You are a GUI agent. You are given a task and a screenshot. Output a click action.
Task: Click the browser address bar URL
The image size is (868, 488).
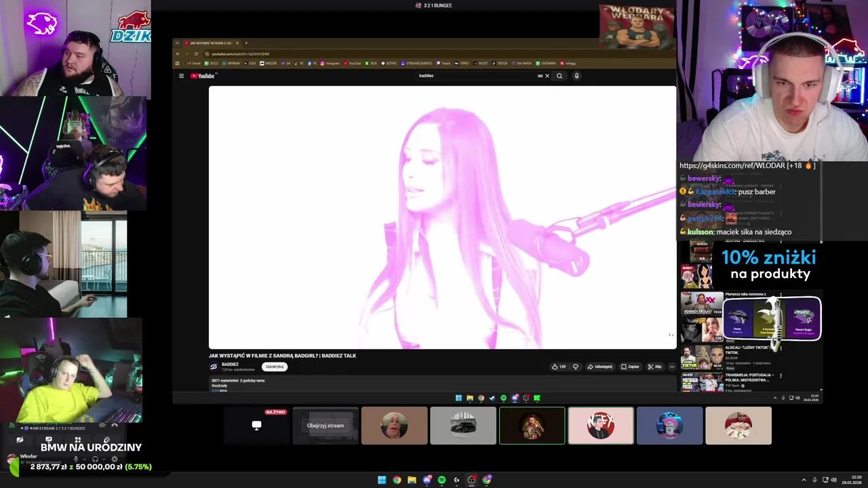pyautogui.click(x=240, y=54)
